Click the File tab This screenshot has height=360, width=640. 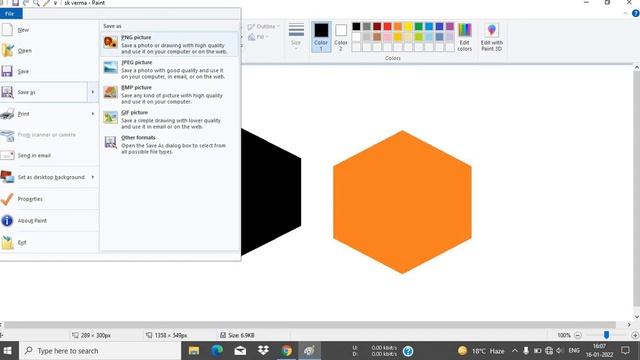tap(11, 13)
